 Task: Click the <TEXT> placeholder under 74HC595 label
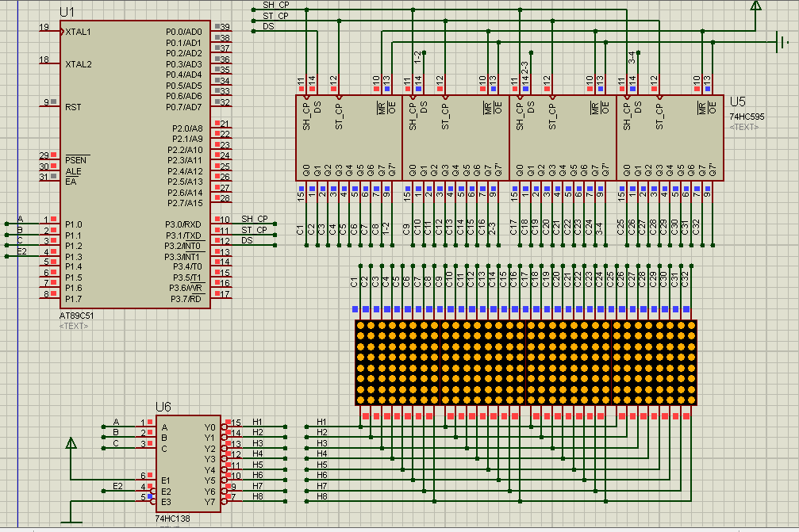pos(744,127)
